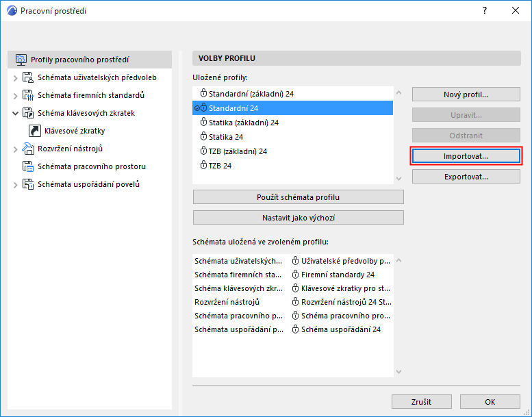This screenshot has width=532, height=417.
Task: Select TZB (základní) 24 profile
Action: point(292,151)
